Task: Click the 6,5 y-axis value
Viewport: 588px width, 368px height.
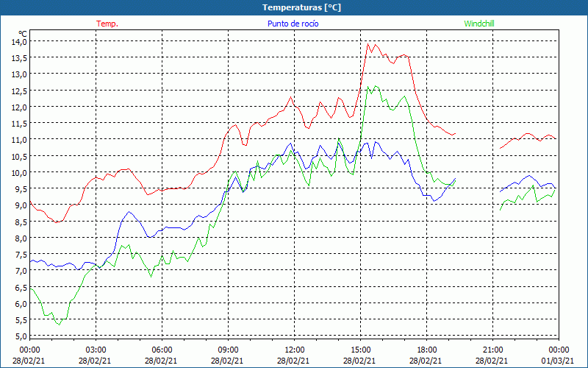Action: (21, 287)
